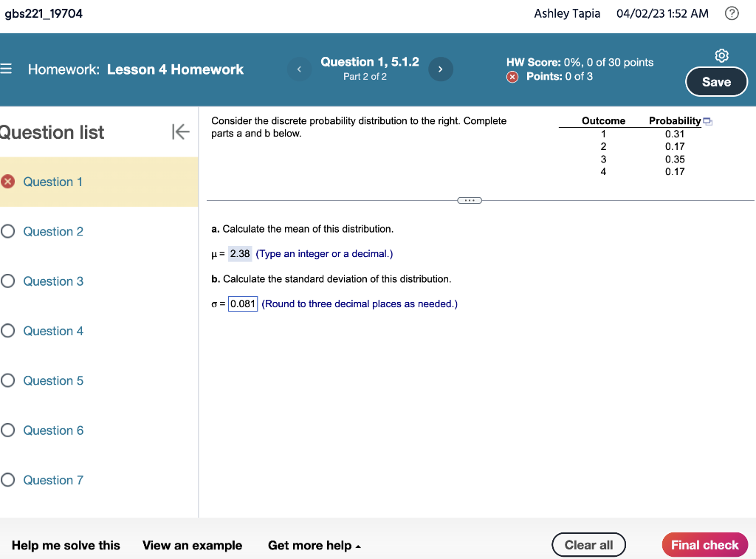The height and width of the screenshot is (559, 756).
Task: Select the Question 2 radio circle
Action: [7, 231]
